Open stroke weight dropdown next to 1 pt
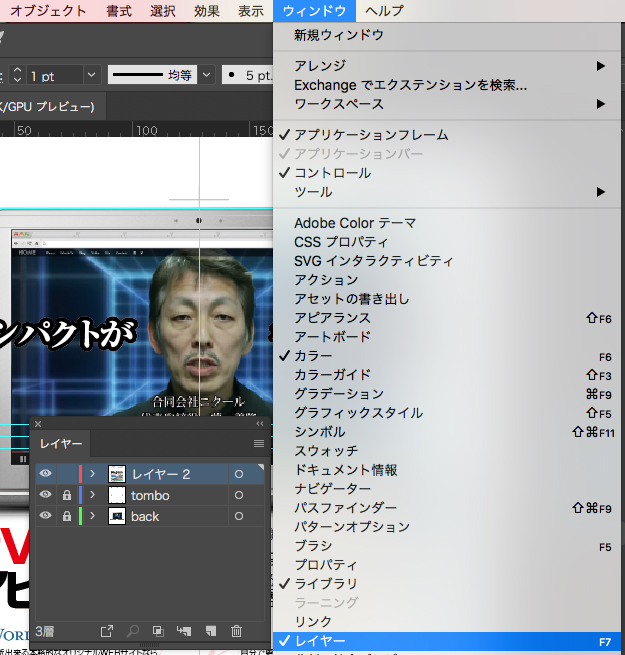The width and height of the screenshot is (625, 655). 91,75
